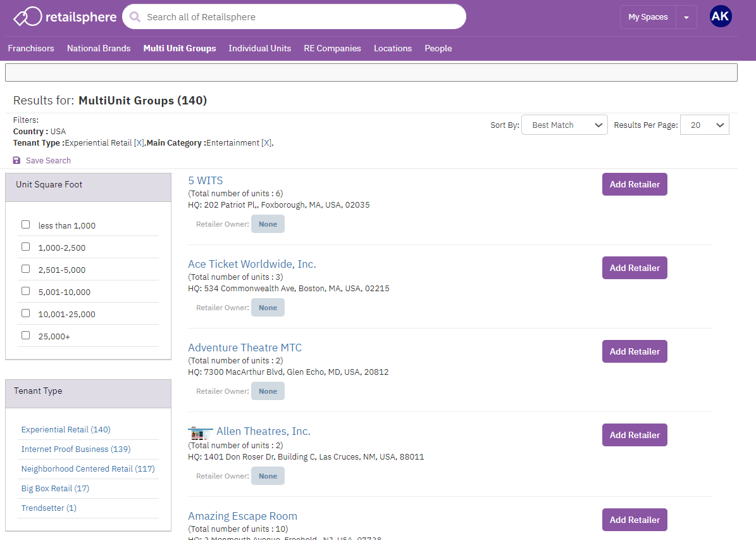Click the None owner badge for 5 WITS
Viewport: 756px width, 540px height.
point(268,224)
